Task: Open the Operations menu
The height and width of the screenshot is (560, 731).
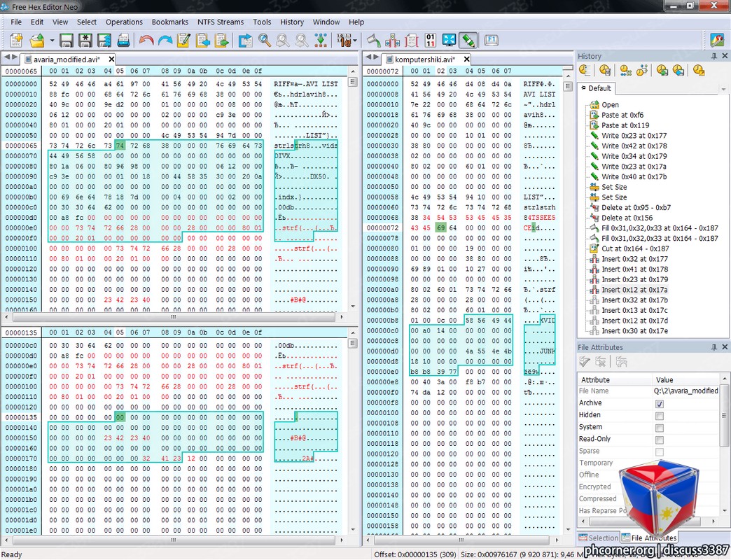Action: [124, 22]
